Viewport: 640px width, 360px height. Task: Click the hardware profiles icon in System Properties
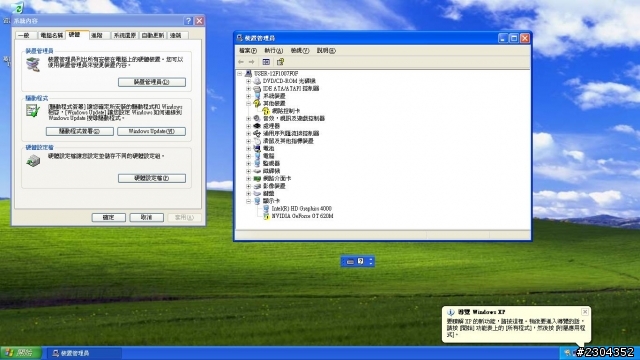click(33, 161)
